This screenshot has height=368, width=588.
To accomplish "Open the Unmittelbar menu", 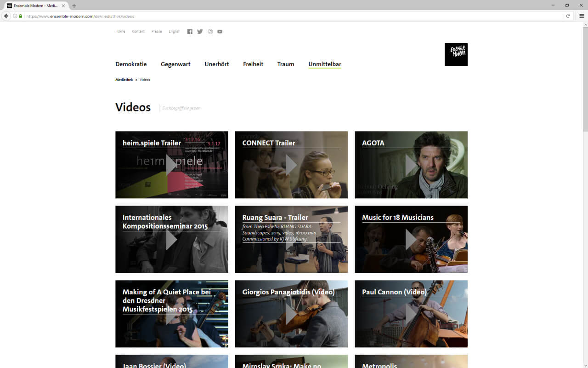I will point(325,64).
